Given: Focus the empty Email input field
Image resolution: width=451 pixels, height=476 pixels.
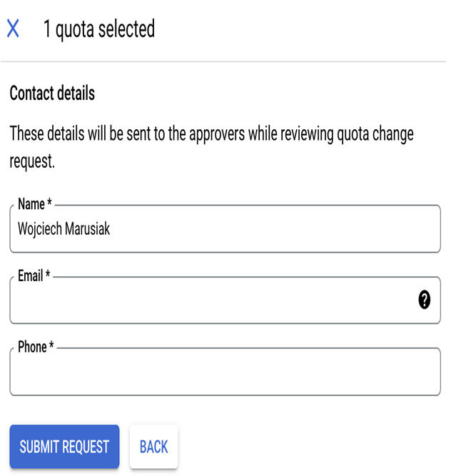Looking at the screenshot, I should [225, 300].
